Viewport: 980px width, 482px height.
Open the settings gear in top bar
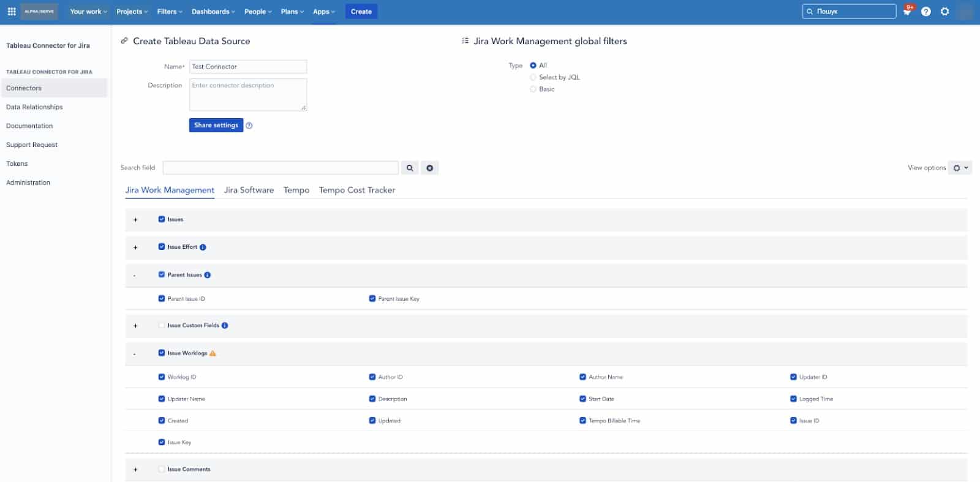[945, 12]
